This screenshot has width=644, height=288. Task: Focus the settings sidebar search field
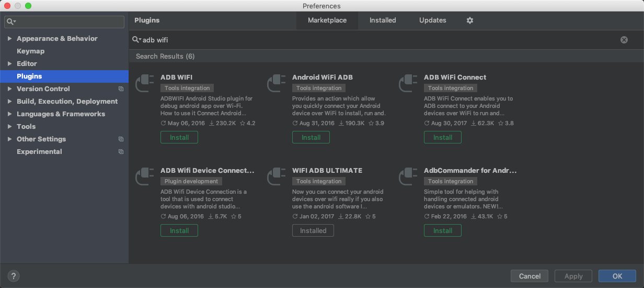click(x=65, y=21)
